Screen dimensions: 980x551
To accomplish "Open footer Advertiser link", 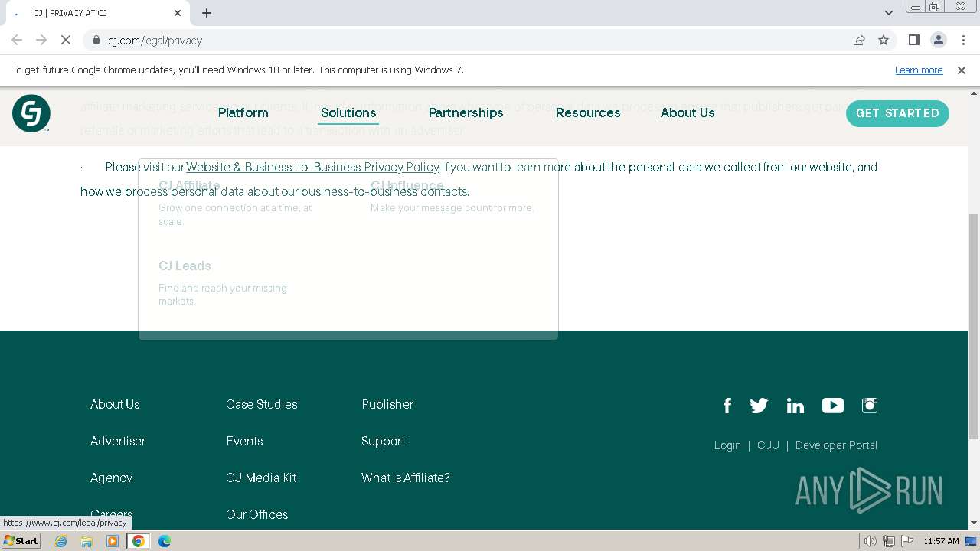I will coord(118,441).
